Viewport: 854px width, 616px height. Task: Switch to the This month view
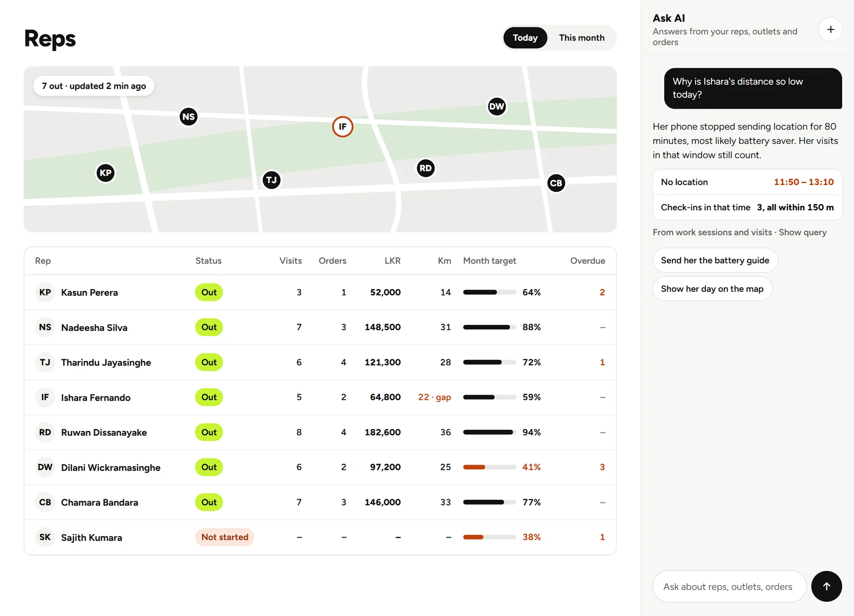582,37
